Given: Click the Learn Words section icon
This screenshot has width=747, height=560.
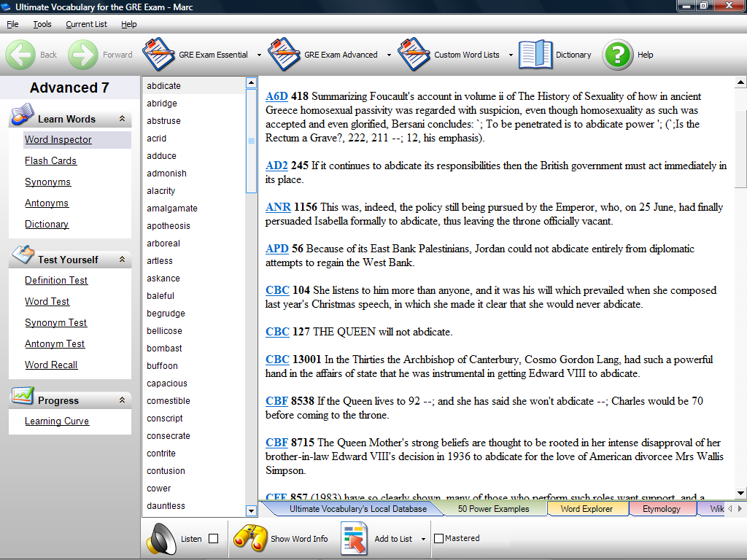Looking at the screenshot, I should coord(23,114).
